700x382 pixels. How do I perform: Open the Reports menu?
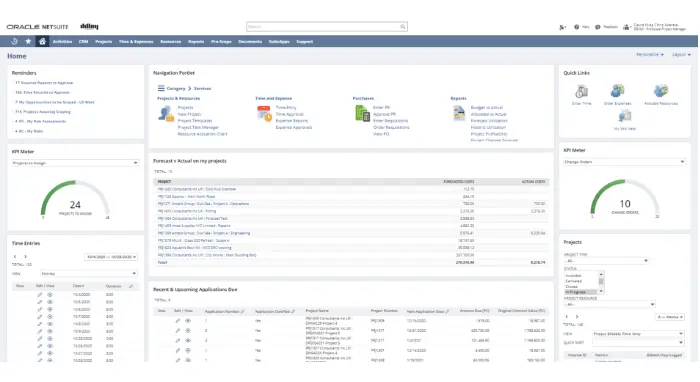[x=196, y=42]
